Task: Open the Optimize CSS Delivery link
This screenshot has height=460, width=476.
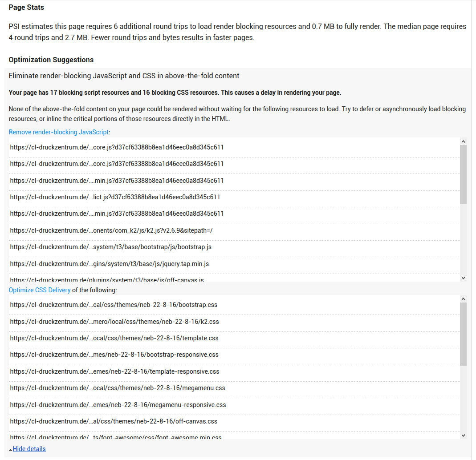Action: point(40,290)
